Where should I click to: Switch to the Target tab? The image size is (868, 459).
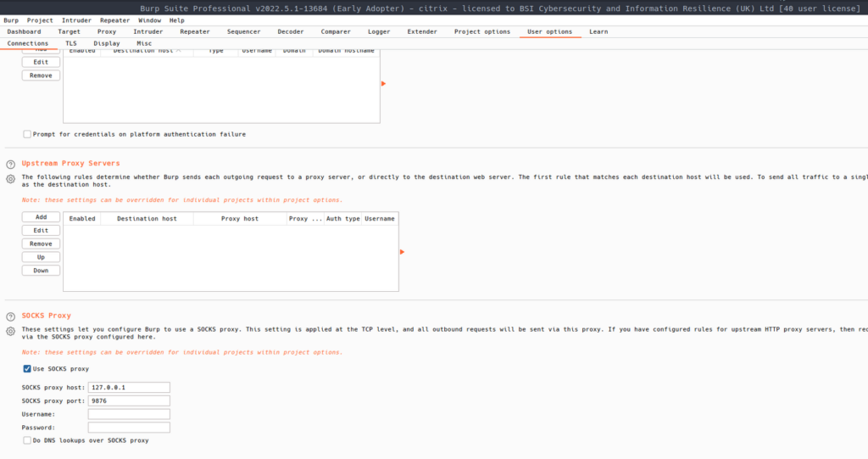[70, 31]
